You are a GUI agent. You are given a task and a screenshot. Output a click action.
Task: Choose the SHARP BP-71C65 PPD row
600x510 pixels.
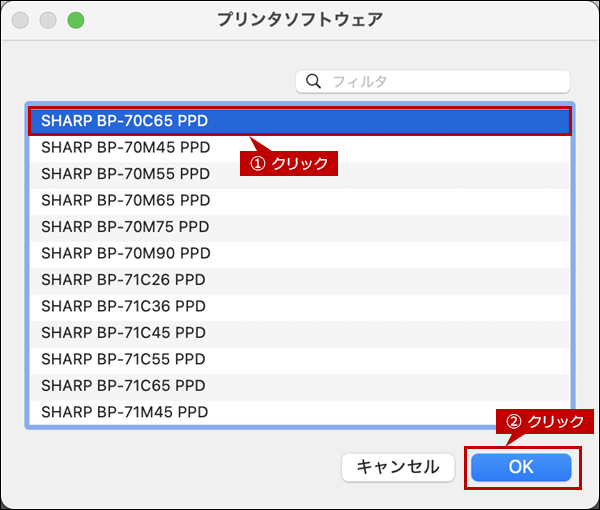[x=125, y=386]
